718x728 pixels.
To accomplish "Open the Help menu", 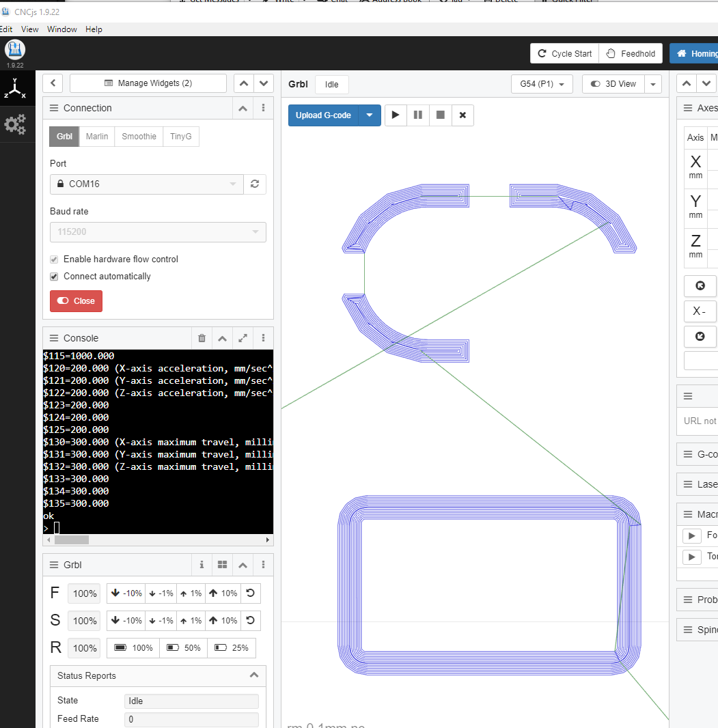I will click(x=94, y=29).
